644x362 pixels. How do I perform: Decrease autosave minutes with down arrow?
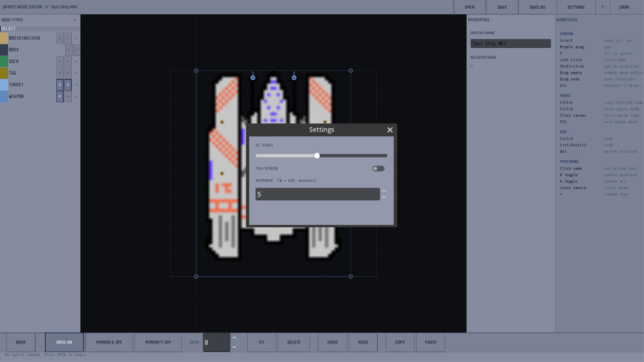point(384,197)
